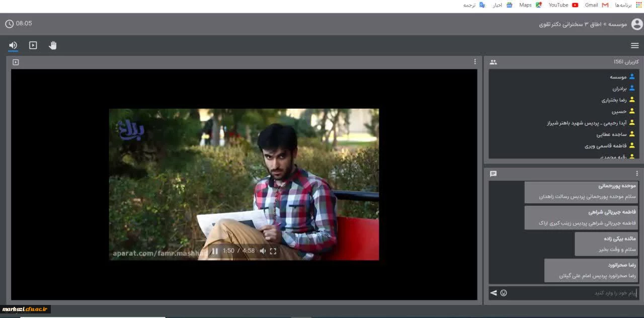
Task: Click the chat panel message icon
Action: point(493,174)
